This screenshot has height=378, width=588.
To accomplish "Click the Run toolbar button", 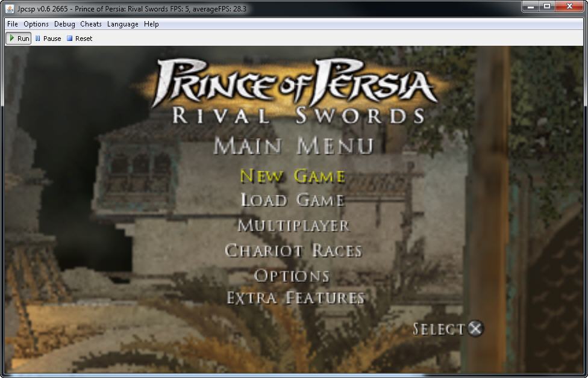I will click(18, 38).
